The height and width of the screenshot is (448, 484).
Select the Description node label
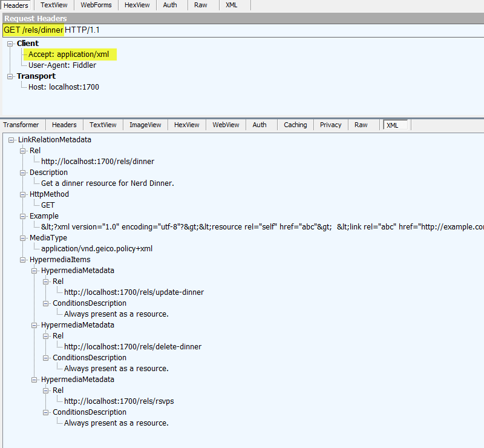tap(48, 173)
